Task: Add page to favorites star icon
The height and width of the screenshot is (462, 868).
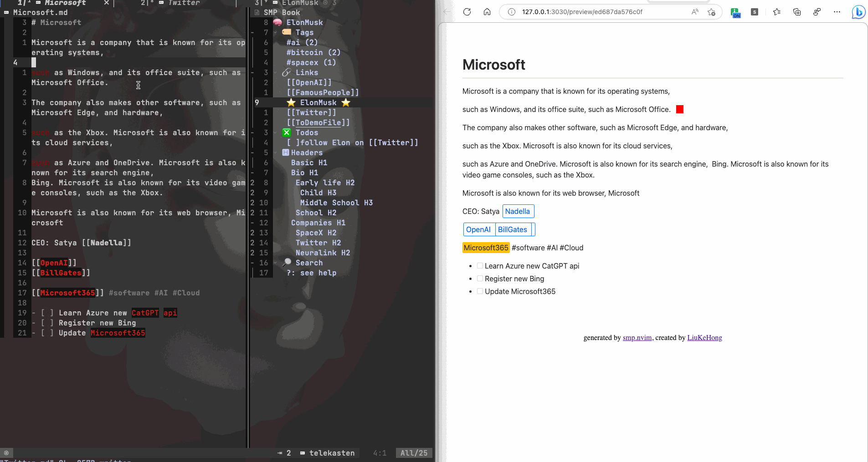Action: click(711, 12)
